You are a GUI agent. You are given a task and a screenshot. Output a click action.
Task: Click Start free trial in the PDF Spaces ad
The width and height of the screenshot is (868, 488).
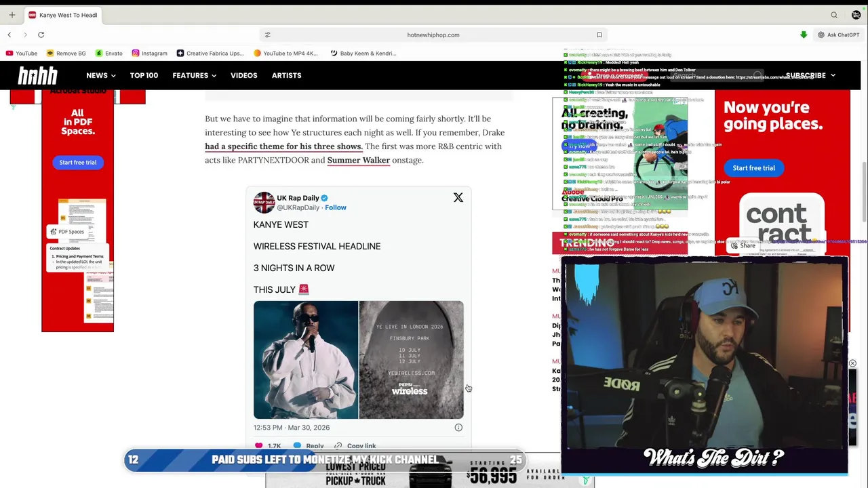pos(78,163)
